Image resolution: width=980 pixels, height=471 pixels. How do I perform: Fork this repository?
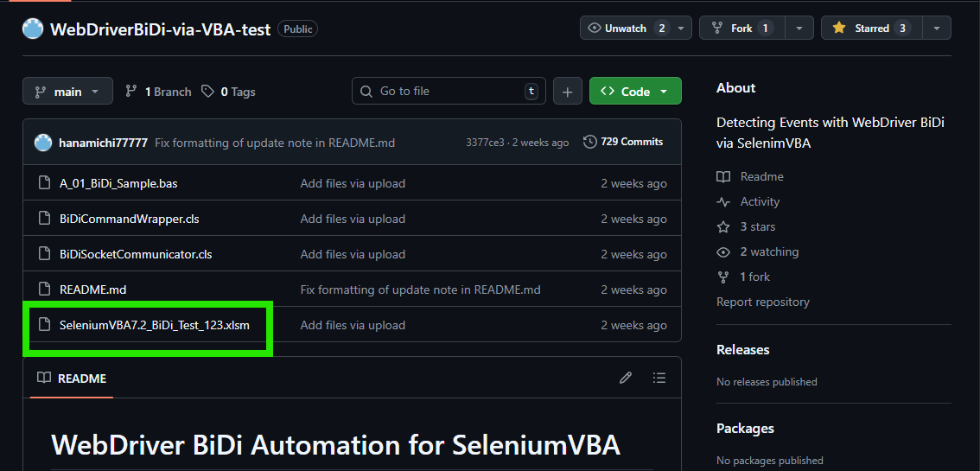pos(741,29)
